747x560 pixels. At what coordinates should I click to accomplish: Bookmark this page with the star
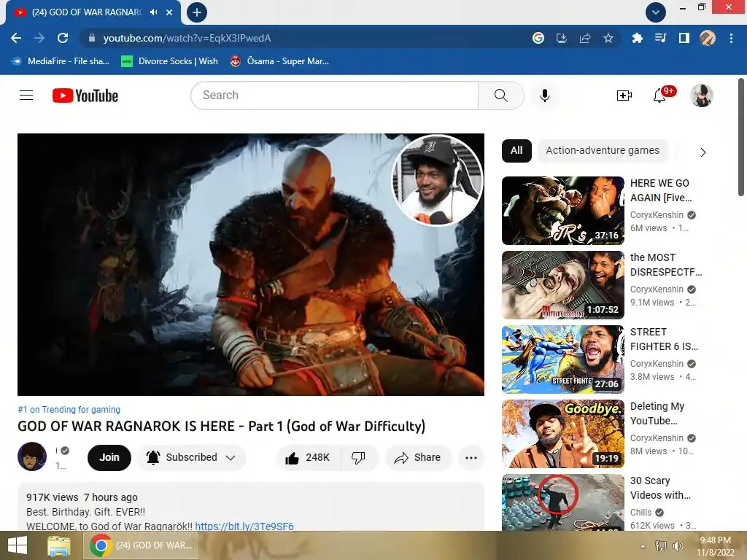point(608,38)
